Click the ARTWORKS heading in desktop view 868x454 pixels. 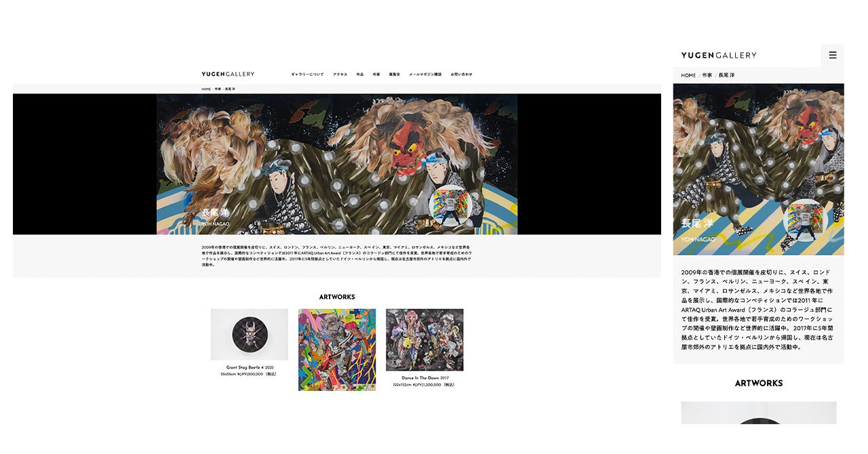coord(337,297)
